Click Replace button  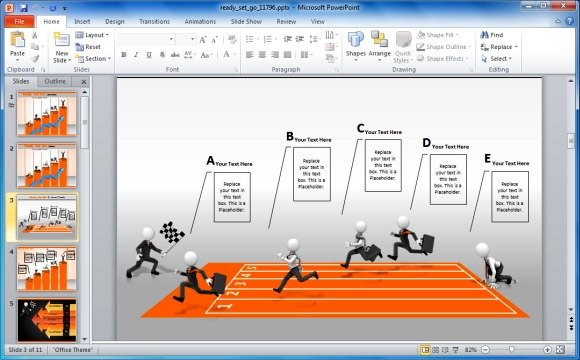[x=499, y=47]
